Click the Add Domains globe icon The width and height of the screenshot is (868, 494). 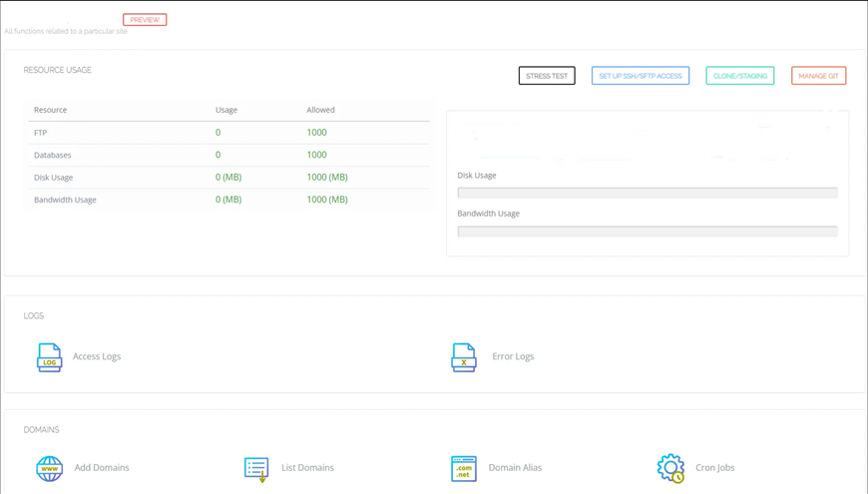point(49,468)
